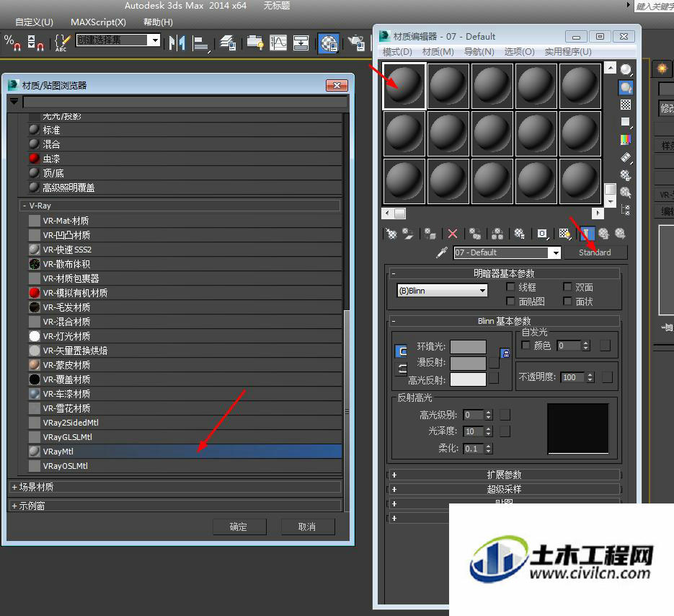Click the red X Reset Material icon
Image resolution: width=674 pixels, height=616 pixels.
[x=452, y=234]
